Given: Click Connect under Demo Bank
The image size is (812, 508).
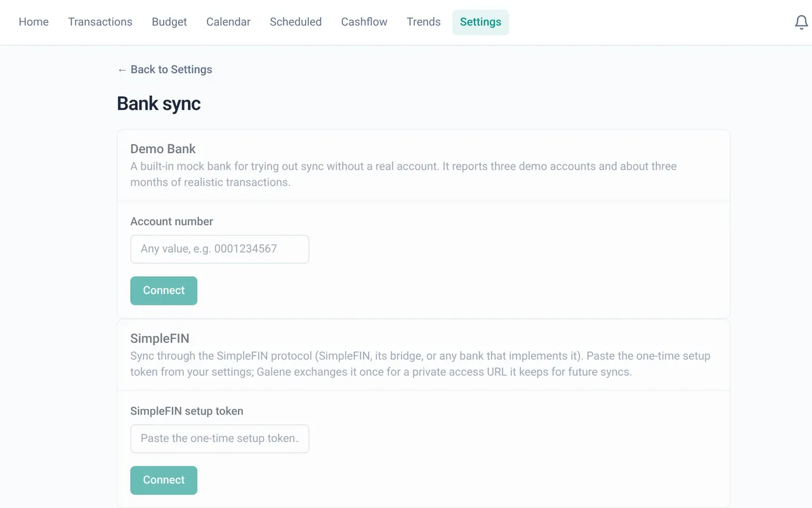Looking at the screenshot, I should click(x=164, y=291).
